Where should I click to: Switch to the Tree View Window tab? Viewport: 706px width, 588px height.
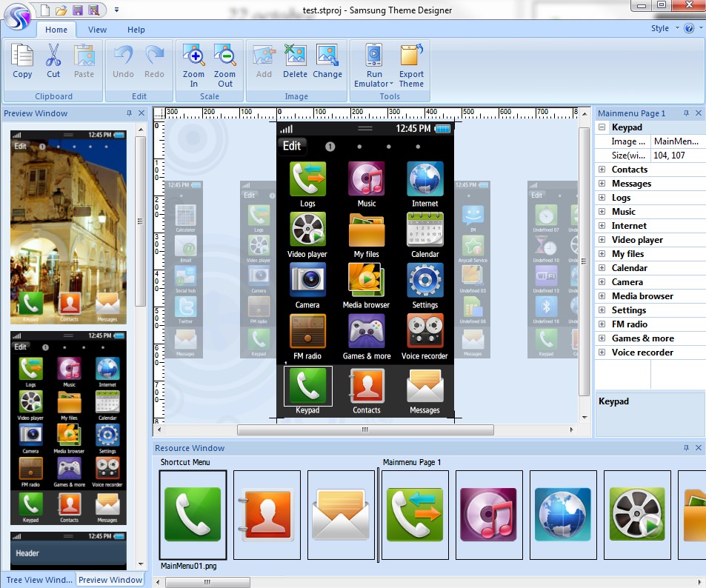[x=39, y=580]
